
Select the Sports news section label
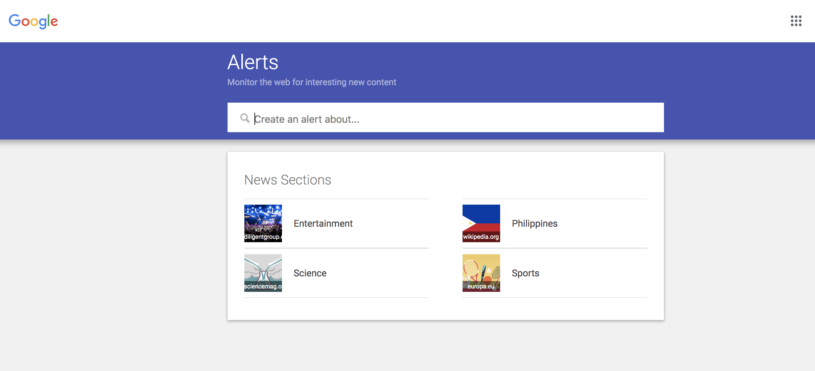(525, 273)
